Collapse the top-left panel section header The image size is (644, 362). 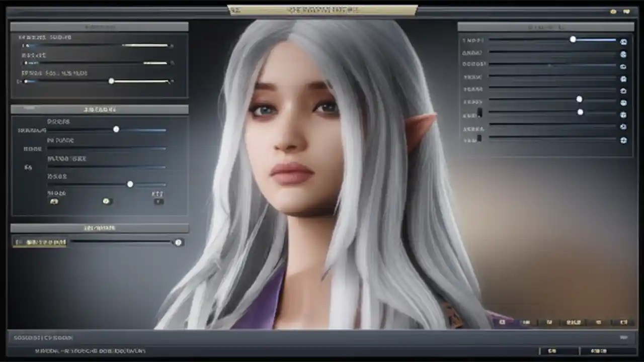click(99, 27)
